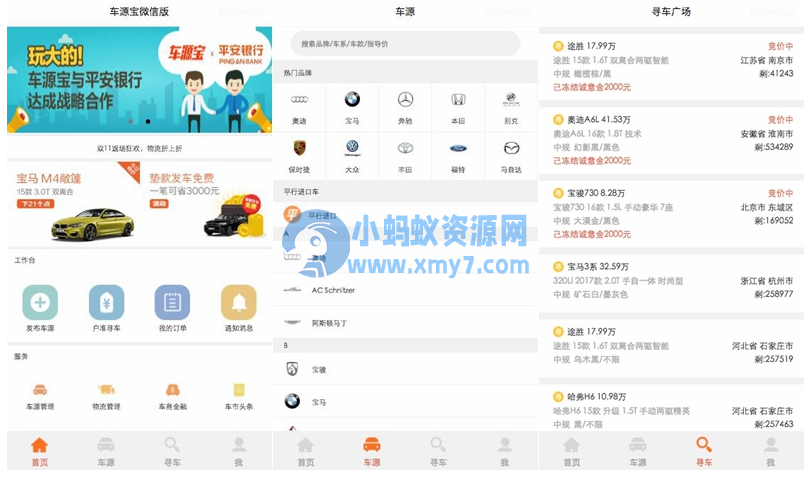Tap 下21个点 discount tag
Screen dimensions: 810x491
(35, 204)
